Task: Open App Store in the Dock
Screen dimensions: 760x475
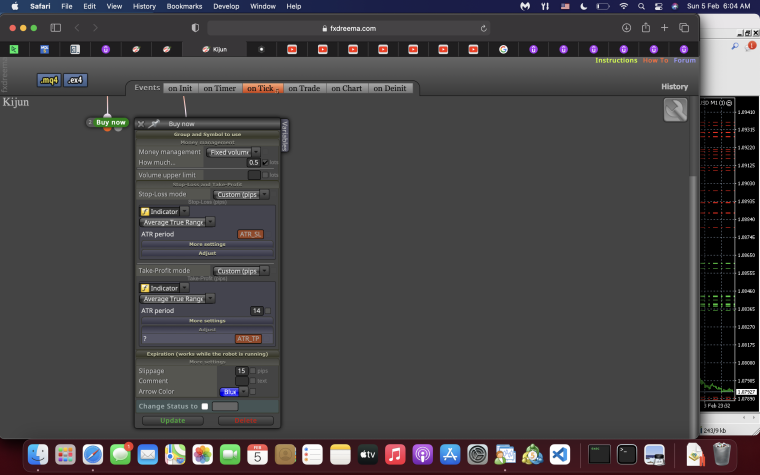Action: tap(450, 455)
